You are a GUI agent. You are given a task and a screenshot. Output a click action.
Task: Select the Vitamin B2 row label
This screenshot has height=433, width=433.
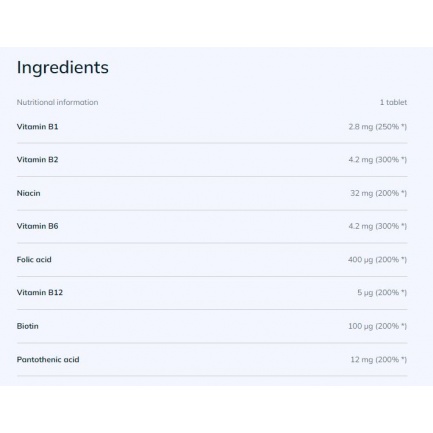pos(37,160)
